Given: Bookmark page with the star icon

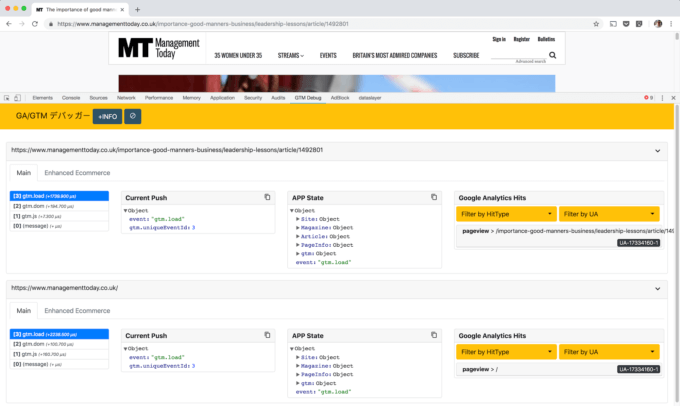Looking at the screenshot, I should point(596,24).
